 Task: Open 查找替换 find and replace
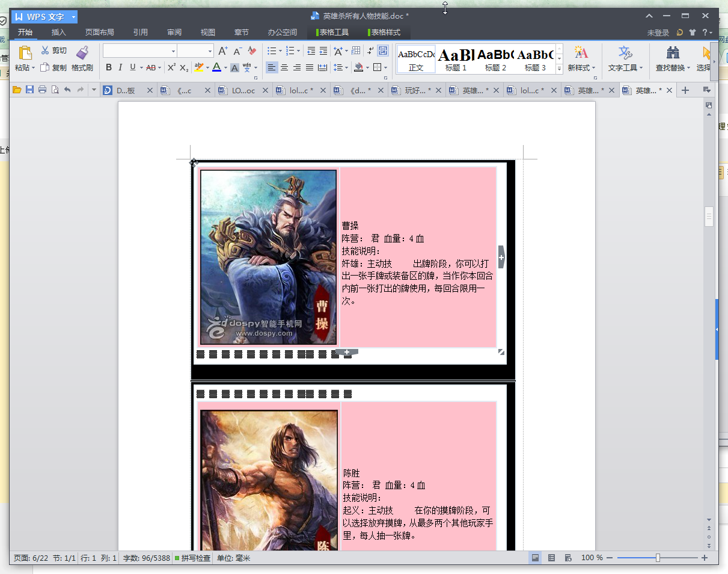click(x=673, y=59)
